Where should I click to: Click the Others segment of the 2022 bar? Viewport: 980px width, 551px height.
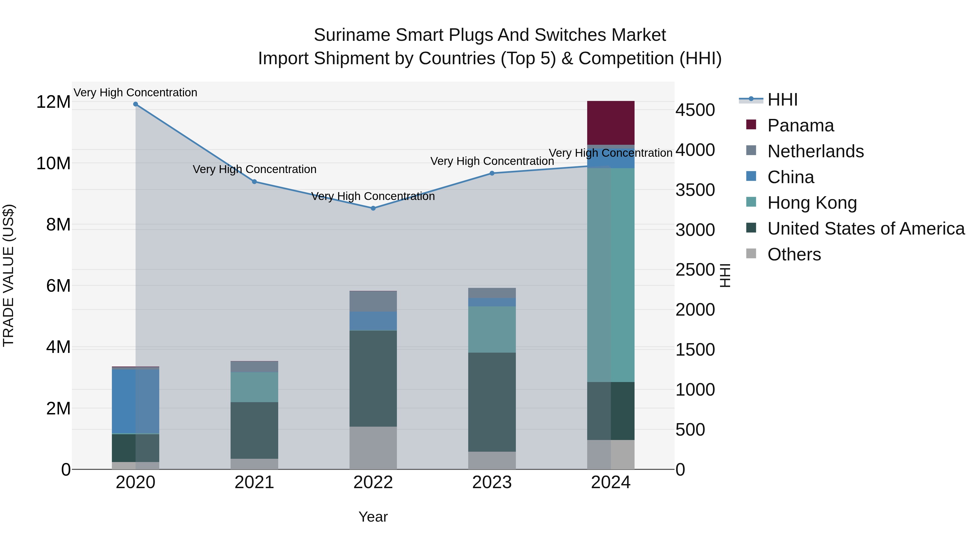373,448
